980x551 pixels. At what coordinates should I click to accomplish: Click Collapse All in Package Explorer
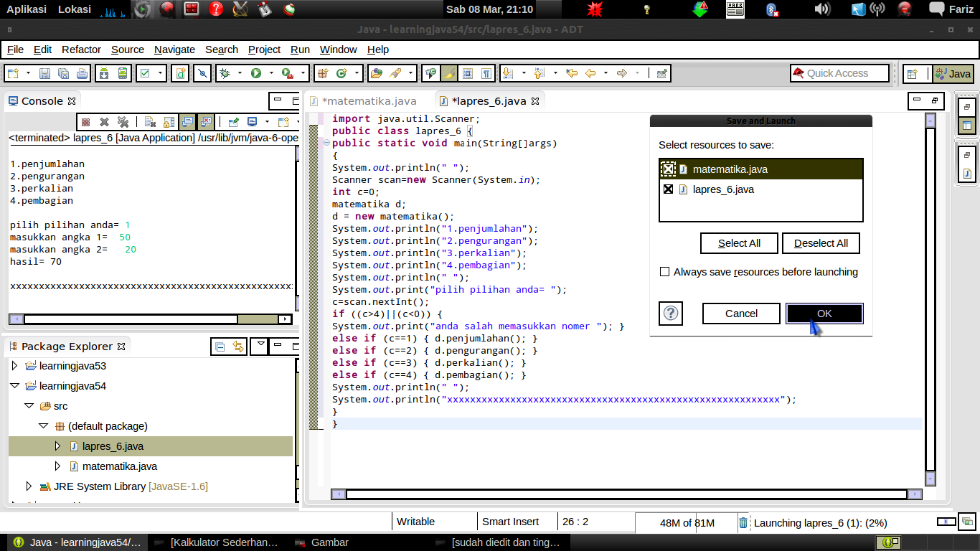coord(220,347)
